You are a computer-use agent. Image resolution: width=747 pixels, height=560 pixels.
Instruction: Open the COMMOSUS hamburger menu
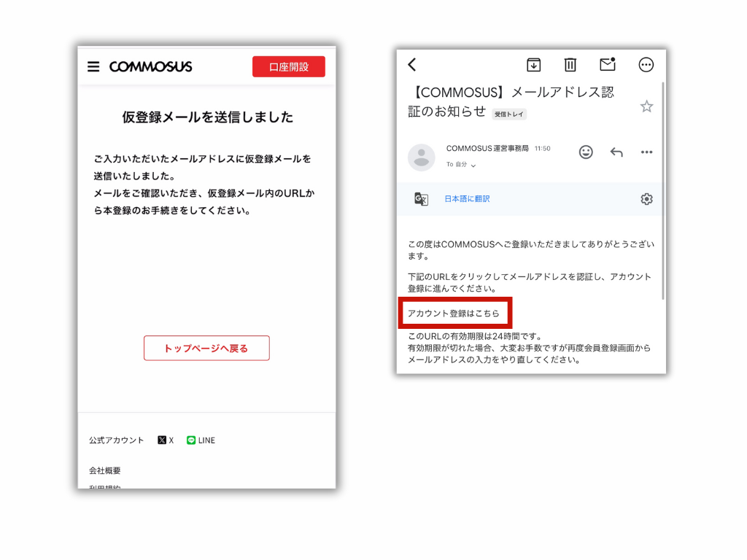(93, 66)
